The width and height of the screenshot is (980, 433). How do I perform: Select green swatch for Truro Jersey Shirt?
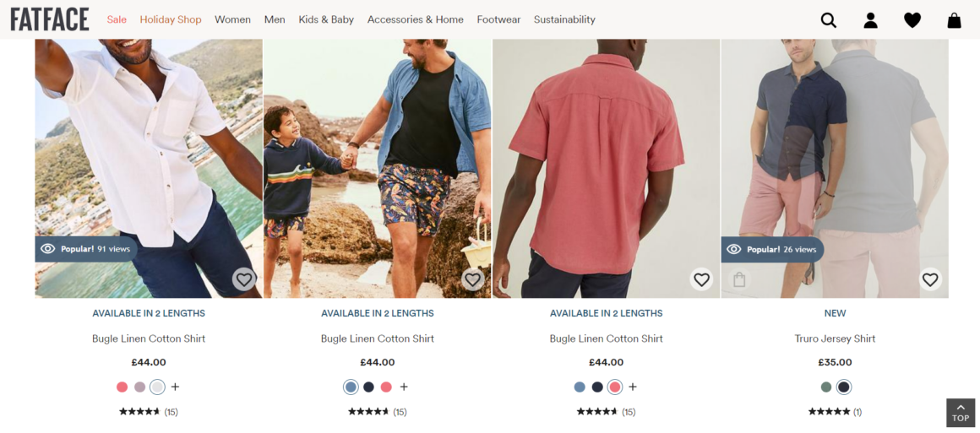pos(826,387)
